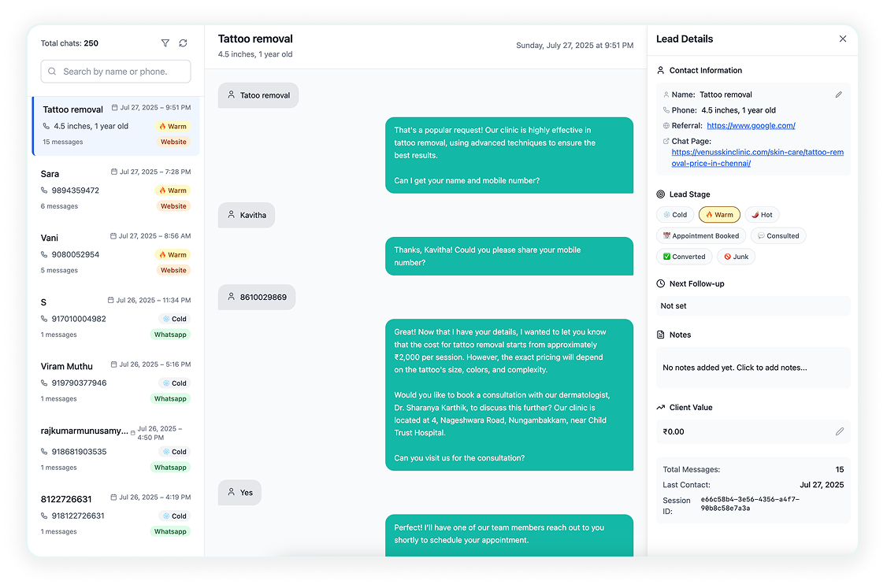The image size is (887, 588).
Task: Refresh the chat list
Action: 183,43
